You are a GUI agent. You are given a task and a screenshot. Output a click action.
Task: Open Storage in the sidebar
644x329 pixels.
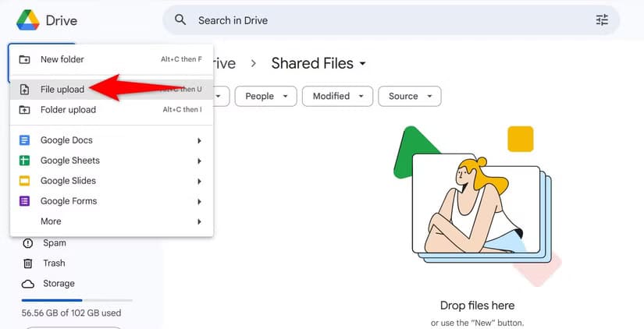59,284
